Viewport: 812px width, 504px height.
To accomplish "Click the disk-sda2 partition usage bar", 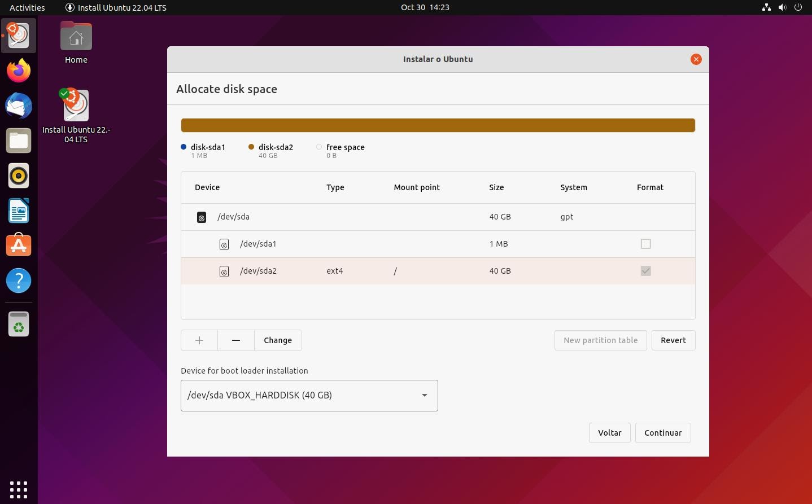I will tap(438, 125).
